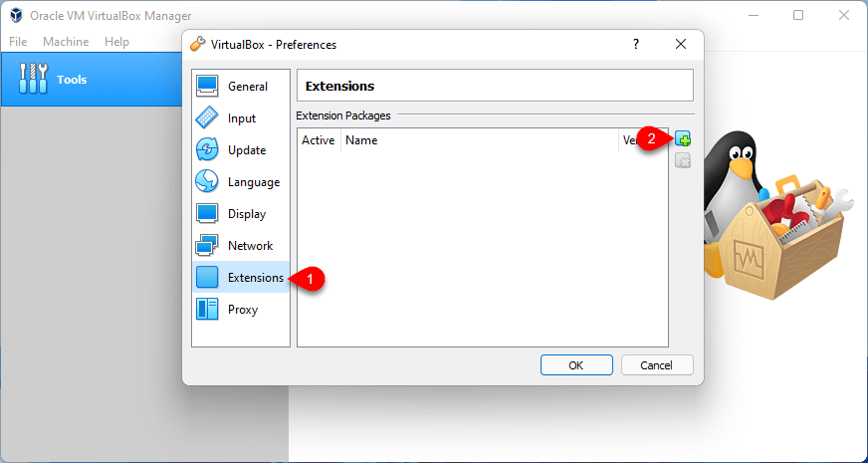Viewport: 868px width, 463px height.
Task: Open the General preferences icon
Action: (x=208, y=86)
